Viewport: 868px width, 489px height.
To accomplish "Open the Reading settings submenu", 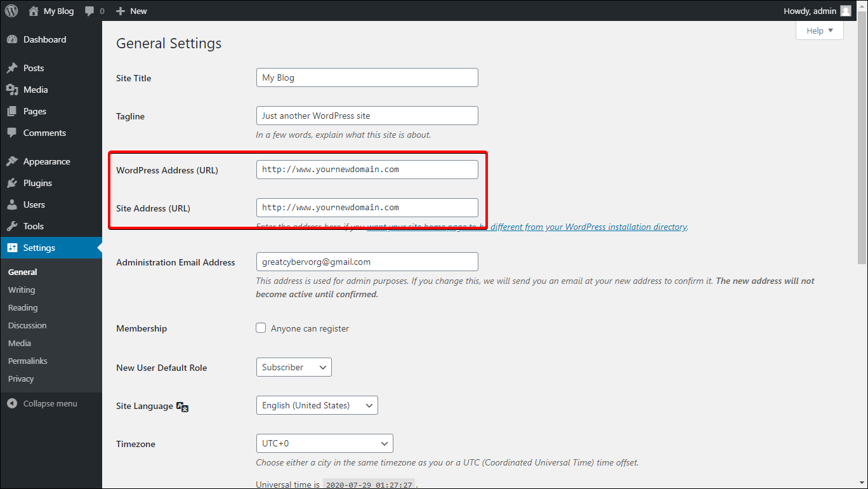I will coord(23,307).
